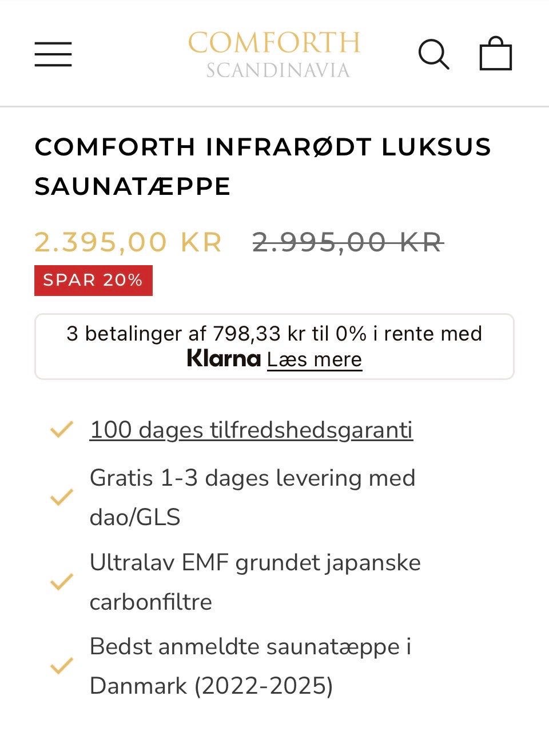The image size is (549, 756).
Task: Click the red SPAR 20% badge
Action: [93, 281]
